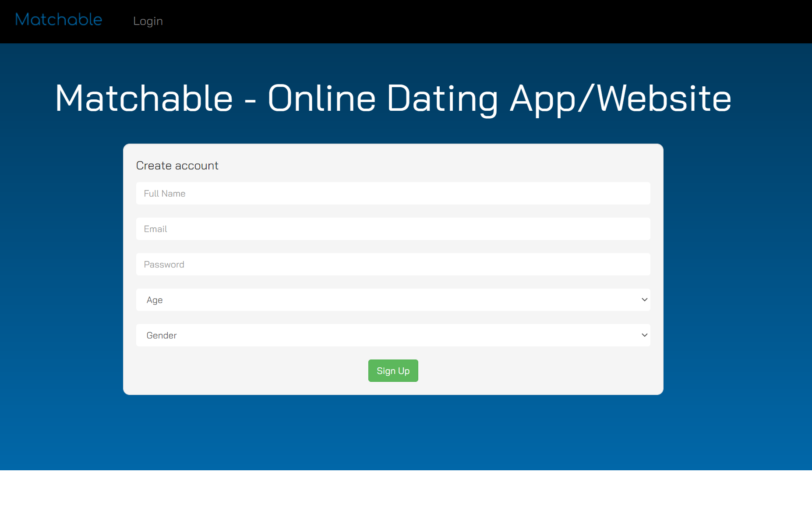Image resolution: width=812 pixels, height=511 pixels.
Task: Open the Age dropdown chevron
Action: pos(644,300)
